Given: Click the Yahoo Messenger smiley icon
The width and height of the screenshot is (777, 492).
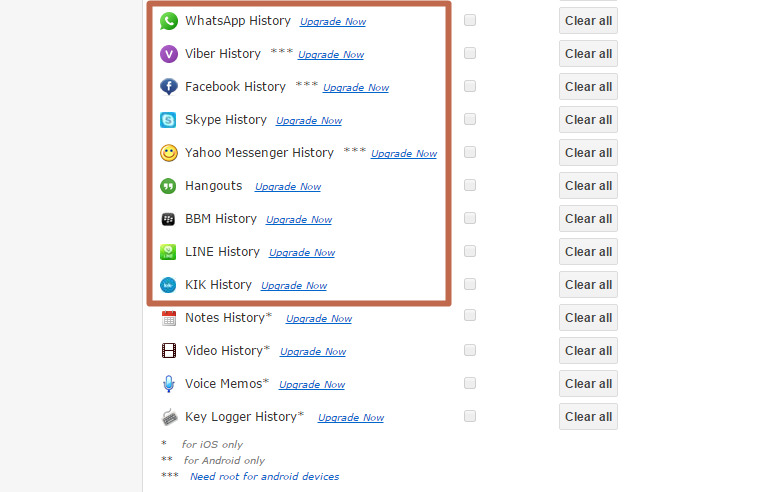Looking at the screenshot, I should (x=169, y=153).
